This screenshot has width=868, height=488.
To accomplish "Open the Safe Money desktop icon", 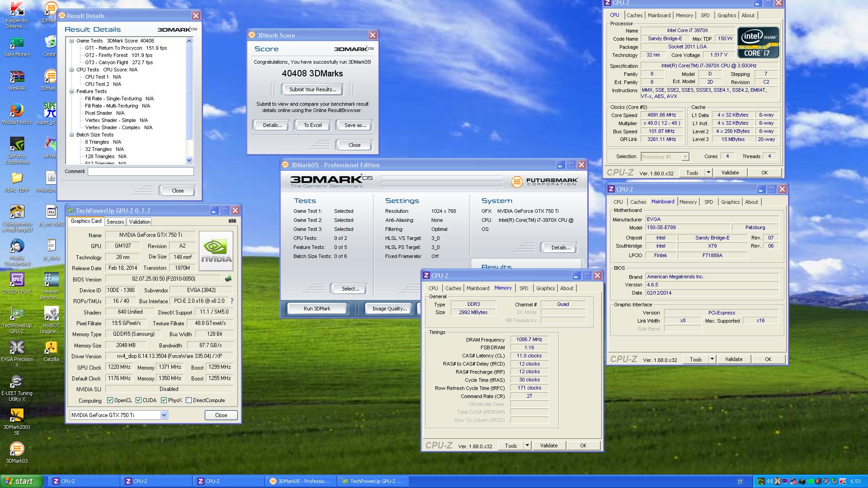I will pos(17,47).
